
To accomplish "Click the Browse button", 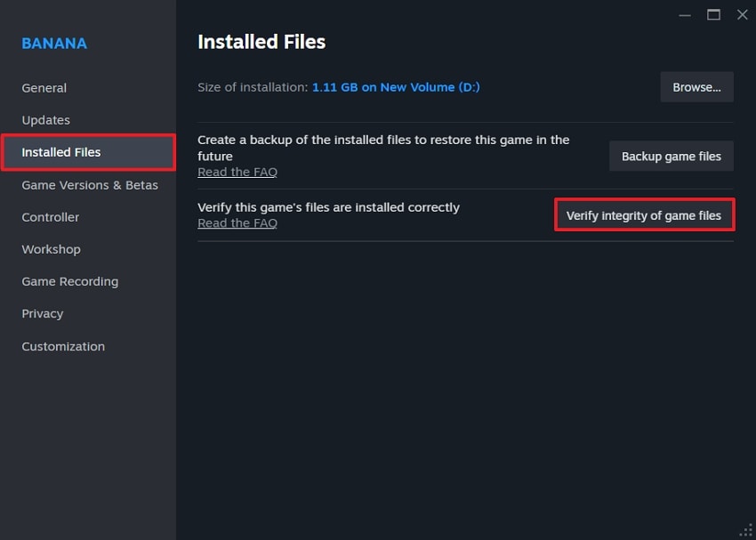I will click(696, 86).
